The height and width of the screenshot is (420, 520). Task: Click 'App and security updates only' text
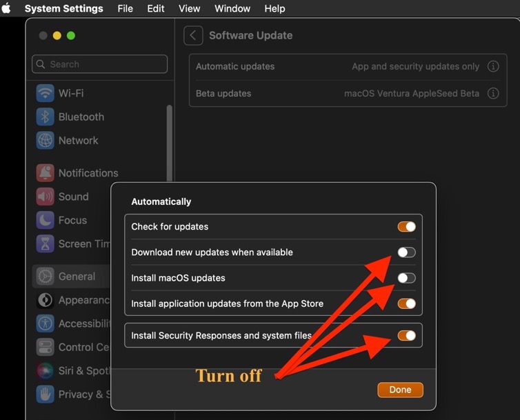tap(416, 66)
